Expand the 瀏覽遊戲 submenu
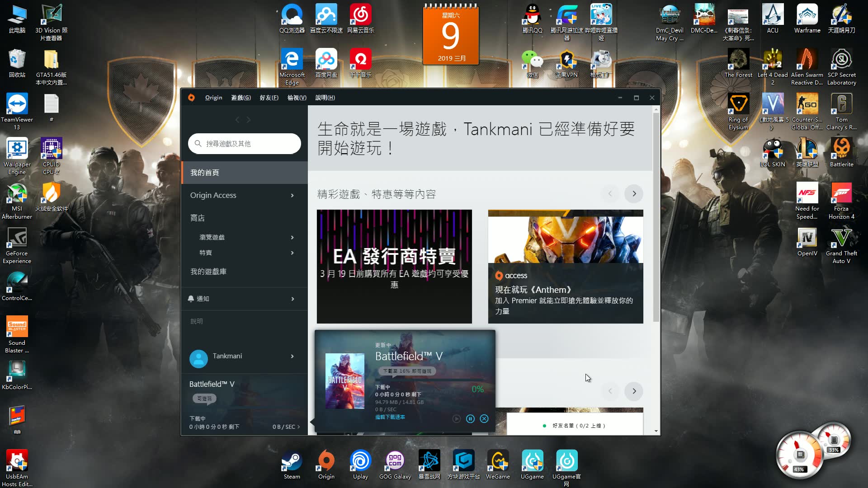The width and height of the screenshot is (868, 488). pyautogui.click(x=292, y=237)
